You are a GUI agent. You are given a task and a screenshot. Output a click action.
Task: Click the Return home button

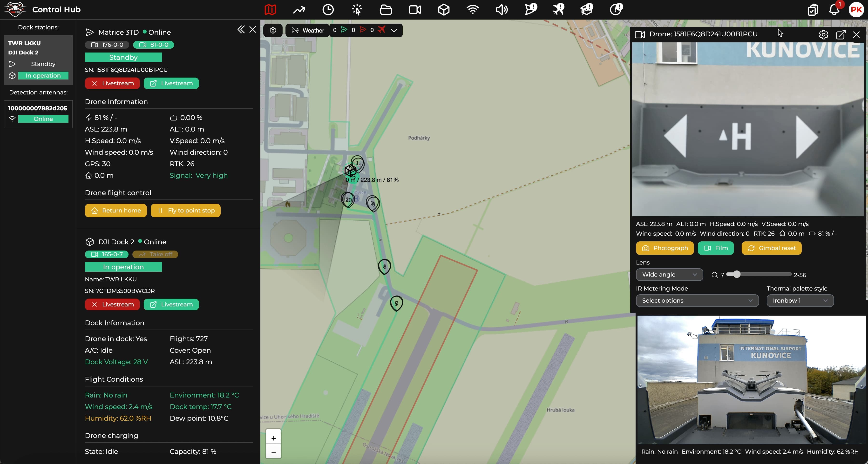click(115, 211)
